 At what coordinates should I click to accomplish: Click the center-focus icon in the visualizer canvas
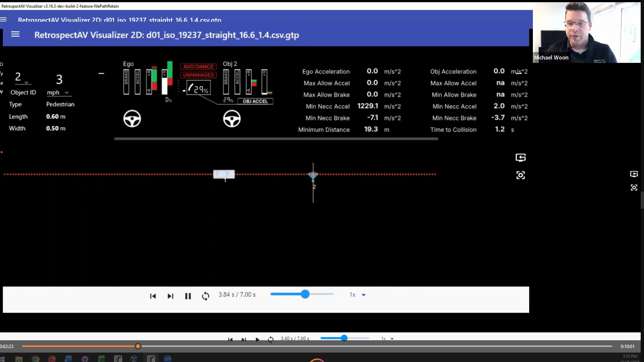521,175
